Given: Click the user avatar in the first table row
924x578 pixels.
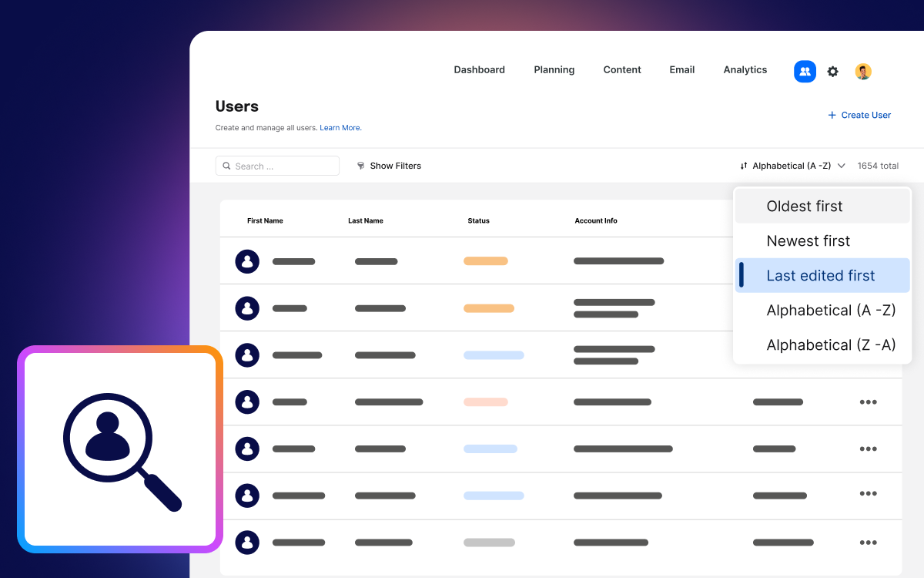Looking at the screenshot, I should pos(247,261).
